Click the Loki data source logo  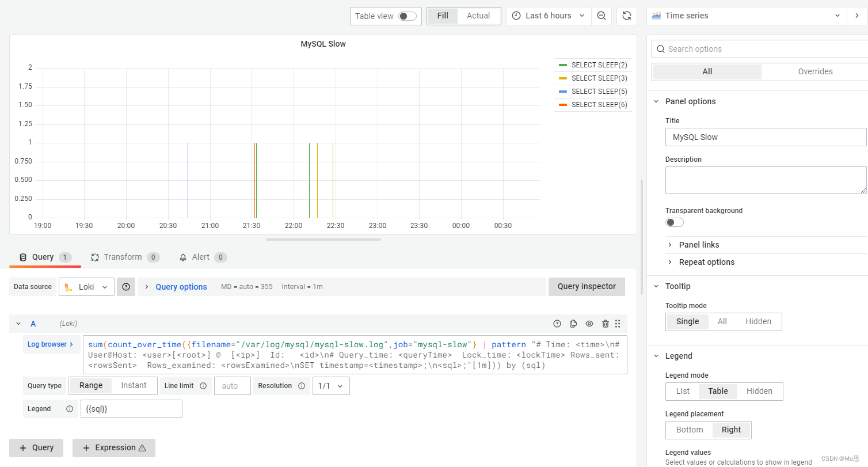[68, 287]
